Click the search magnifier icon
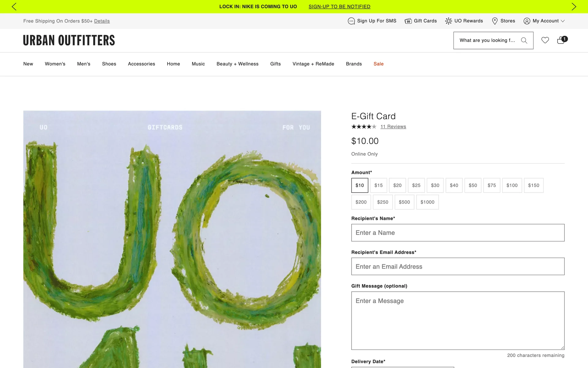The image size is (588, 368). pyautogui.click(x=524, y=40)
